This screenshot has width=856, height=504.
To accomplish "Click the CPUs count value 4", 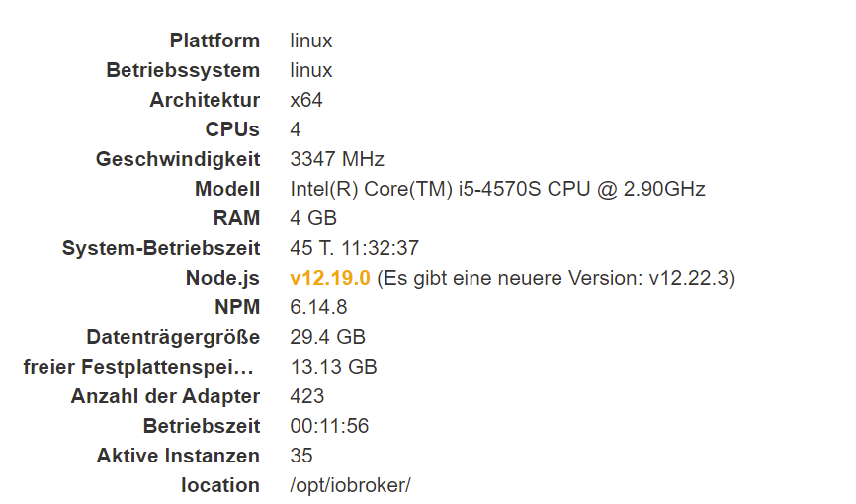I will pyautogui.click(x=295, y=129).
